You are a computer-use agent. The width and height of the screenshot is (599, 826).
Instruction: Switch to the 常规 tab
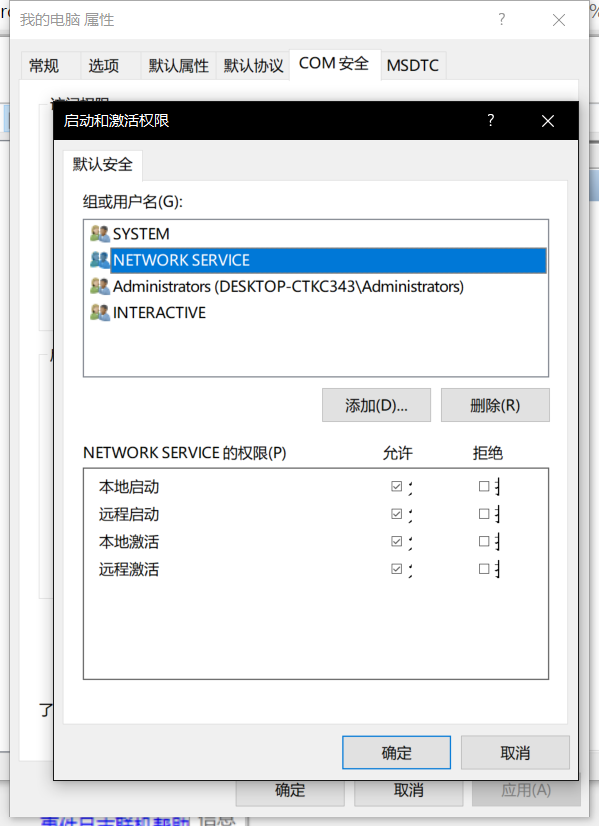[x=51, y=66]
